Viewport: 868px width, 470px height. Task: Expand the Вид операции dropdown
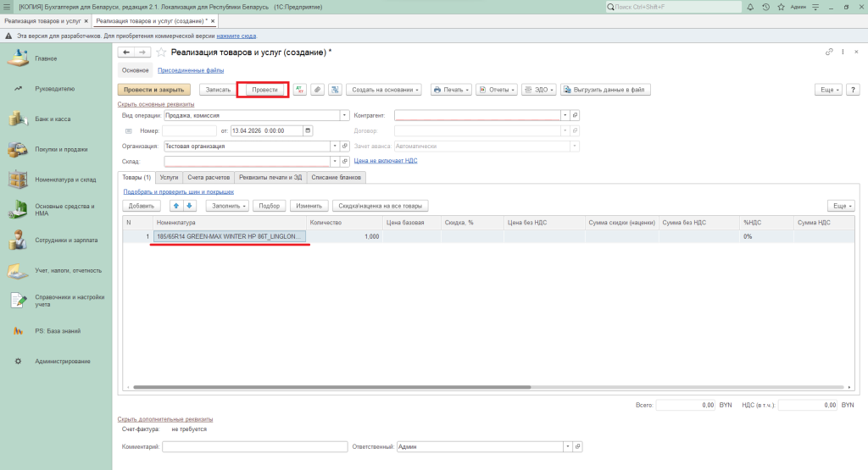pos(344,115)
